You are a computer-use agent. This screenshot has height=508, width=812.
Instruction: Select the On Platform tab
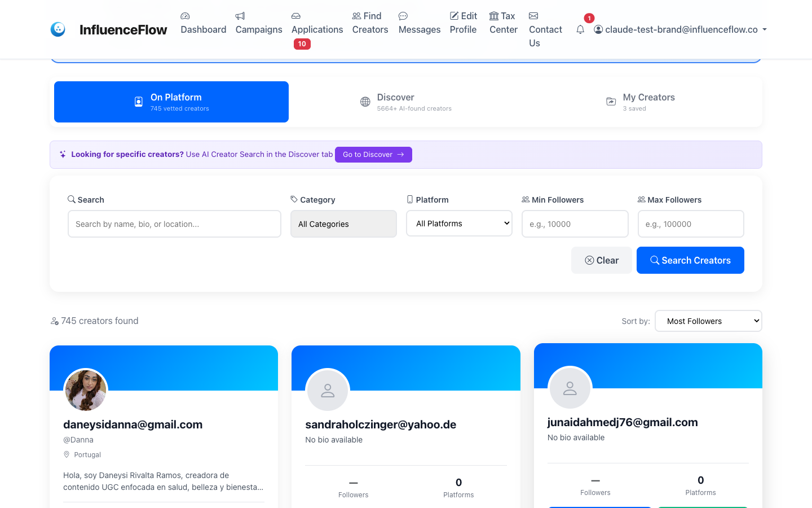point(171,102)
